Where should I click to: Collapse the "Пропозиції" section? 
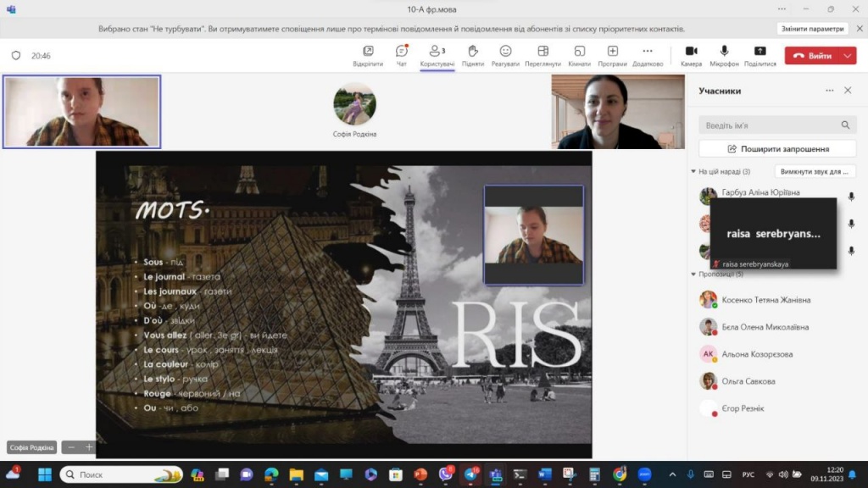tap(693, 274)
